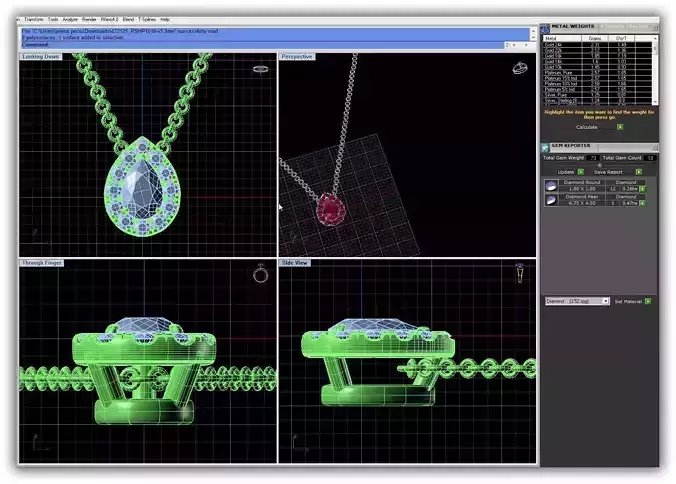676x484 pixels.
Task: Select the Through Finger viewport label
Action: pyautogui.click(x=42, y=263)
